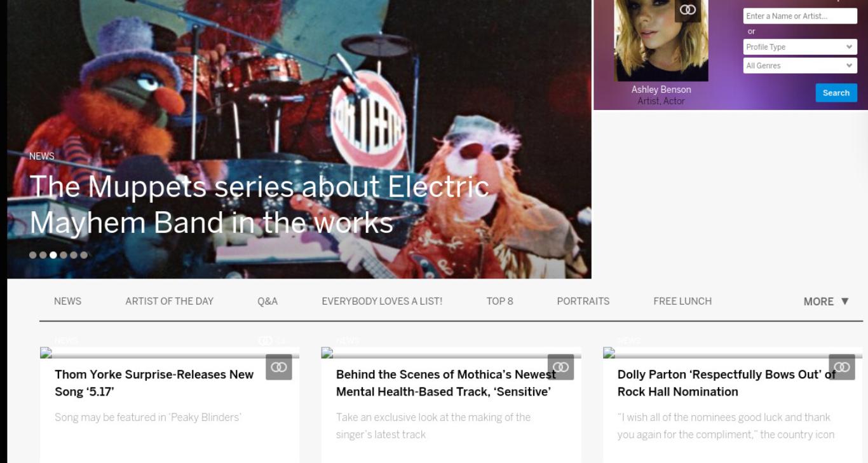Open the All Genres dropdown
The width and height of the screenshot is (868, 463).
pos(800,66)
